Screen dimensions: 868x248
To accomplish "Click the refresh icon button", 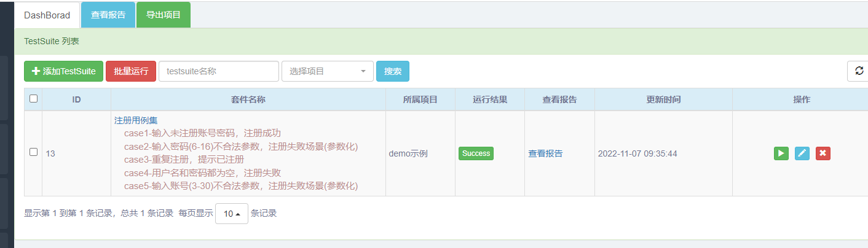I will 859,71.
